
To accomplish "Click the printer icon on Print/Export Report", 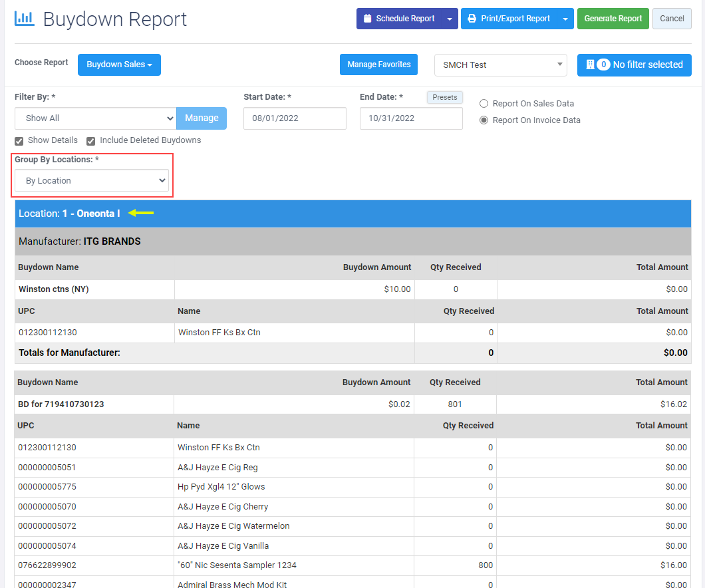I will (x=472, y=19).
